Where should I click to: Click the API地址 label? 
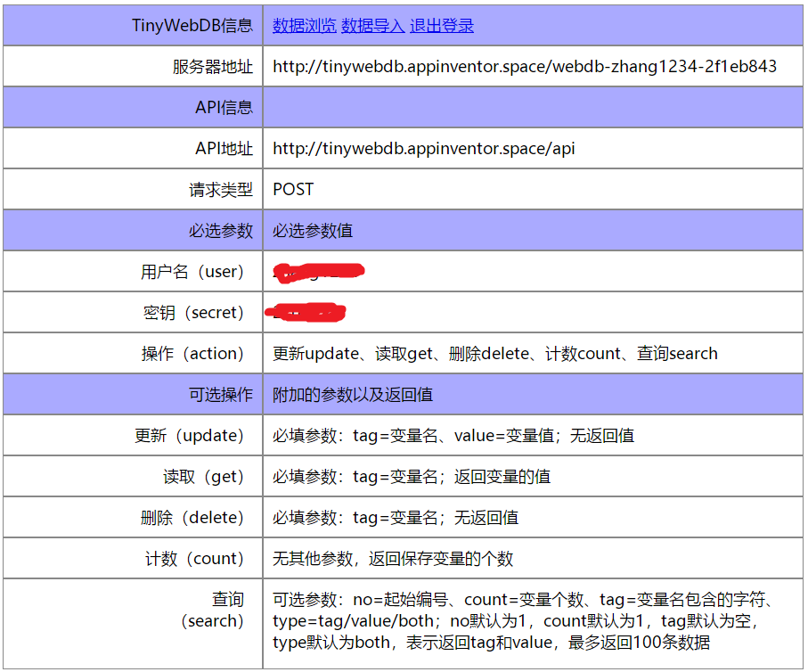[x=224, y=149]
